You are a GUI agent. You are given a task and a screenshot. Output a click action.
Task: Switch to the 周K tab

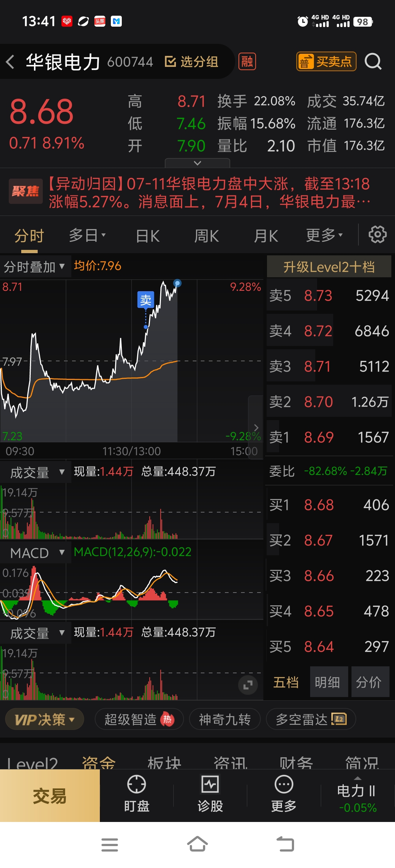(207, 236)
